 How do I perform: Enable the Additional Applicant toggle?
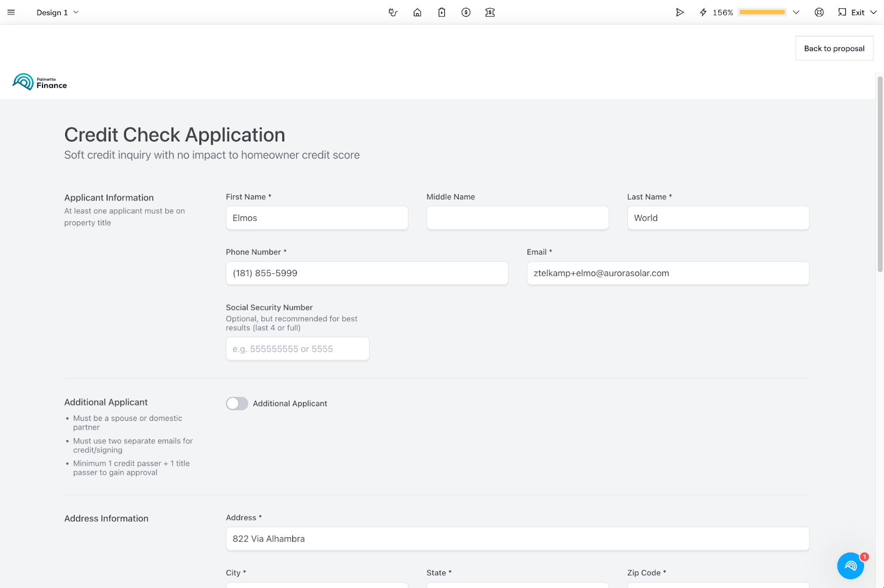tap(237, 404)
